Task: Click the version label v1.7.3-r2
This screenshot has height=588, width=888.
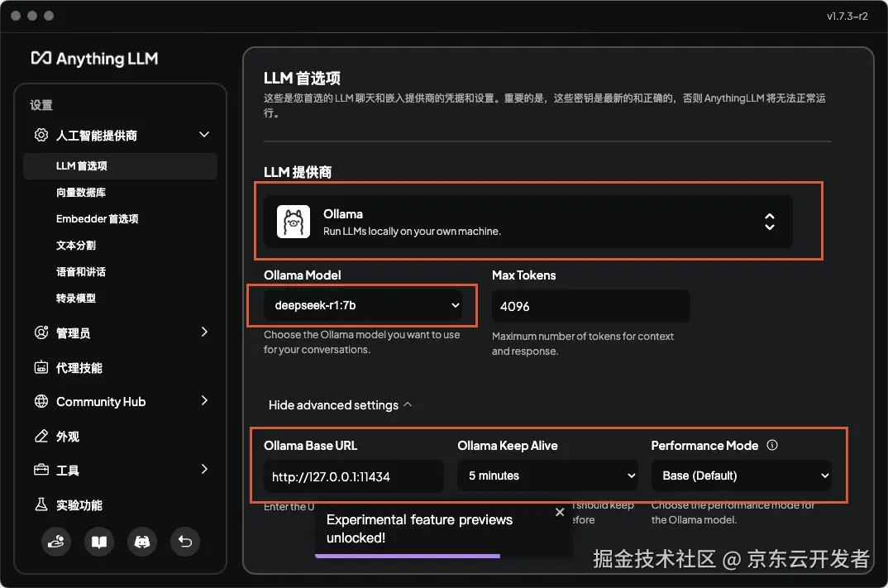Action: (x=847, y=16)
